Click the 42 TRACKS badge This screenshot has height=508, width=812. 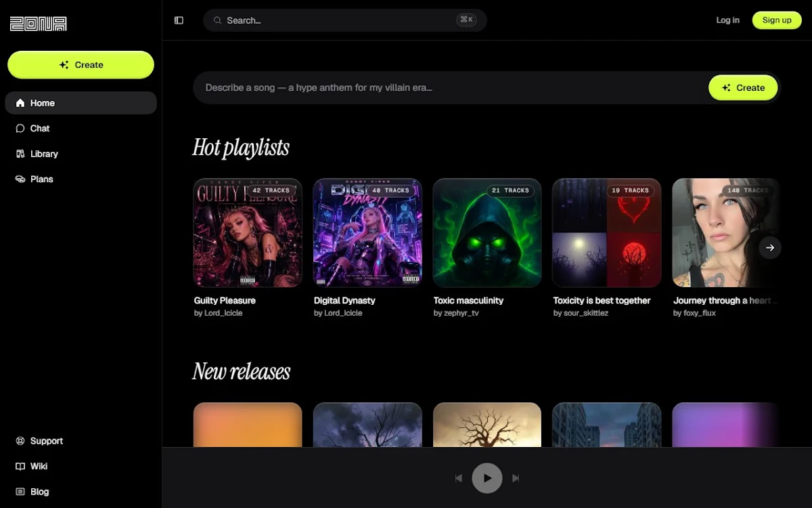(271, 190)
